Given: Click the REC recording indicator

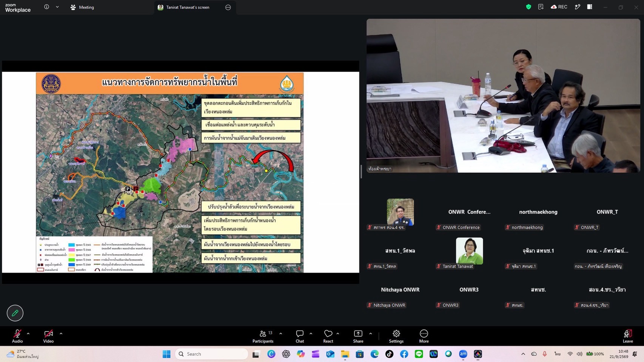Looking at the screenshot, I should pos(559,7).
